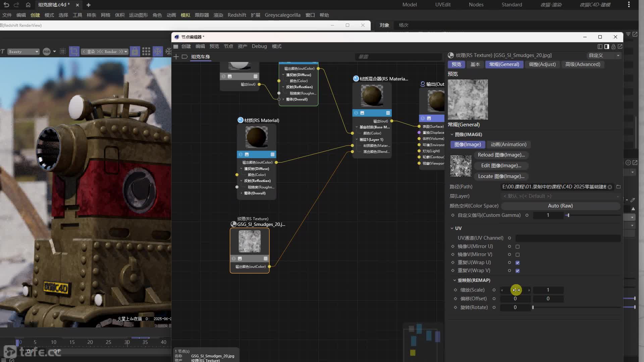Open the 自定义 mode dropdown in attributes

click(x=604, y=55)
